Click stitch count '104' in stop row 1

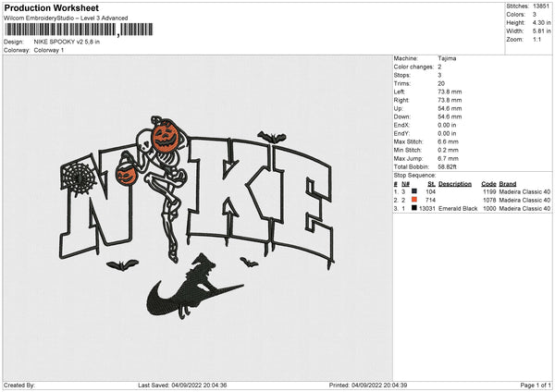[x=430, y=191]
